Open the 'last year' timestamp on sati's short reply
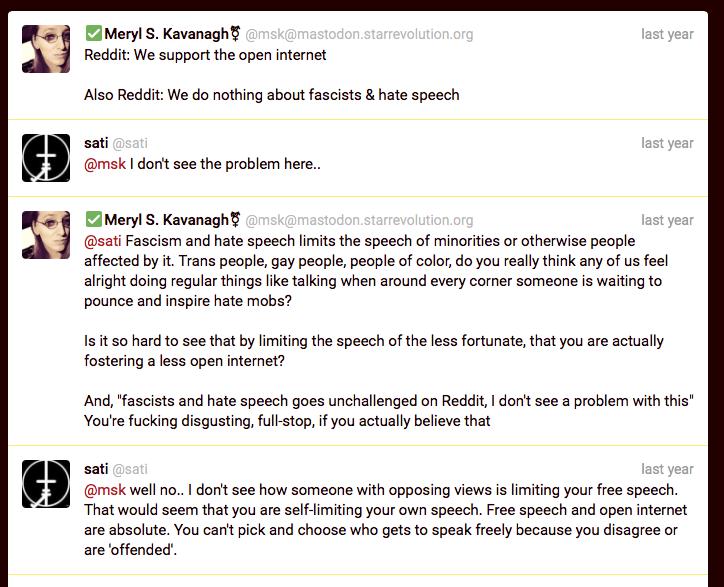Viewport: 724px width, 587px height. pyautogui.click(x=667, y=143)
